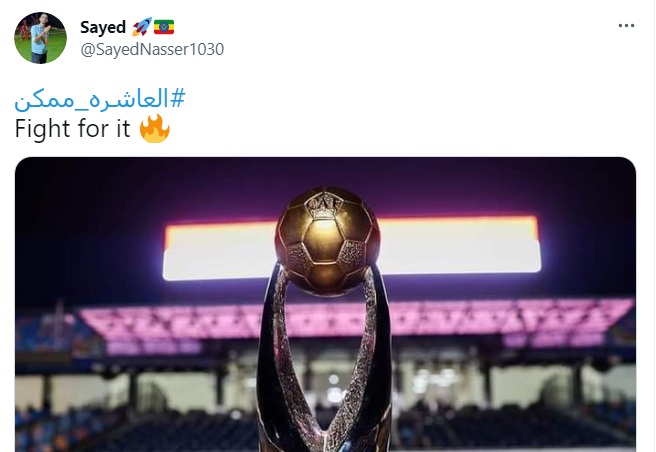Open the Sayed display name link
Image resolution: width=656 pixels, height=452 pixels.
tap(103, 27)
